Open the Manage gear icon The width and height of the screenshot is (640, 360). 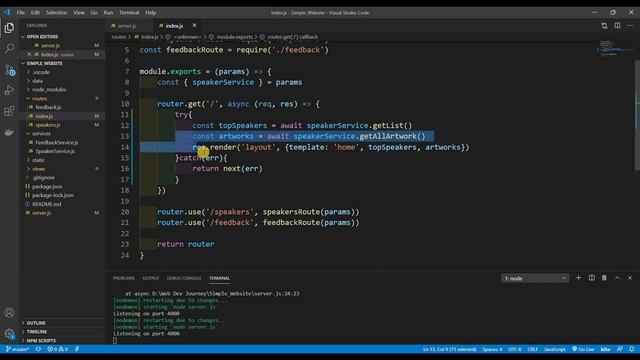click(9, 334)
